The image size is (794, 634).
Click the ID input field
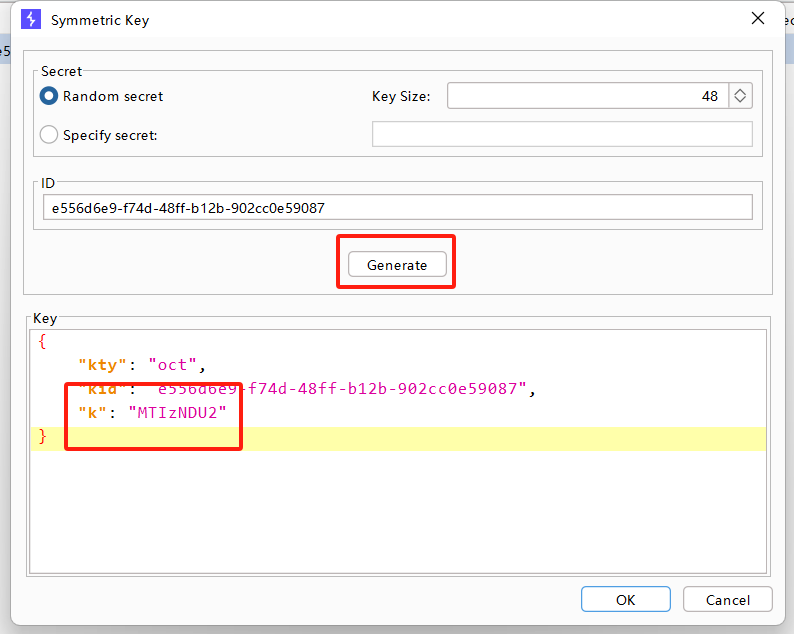point(398,208)
